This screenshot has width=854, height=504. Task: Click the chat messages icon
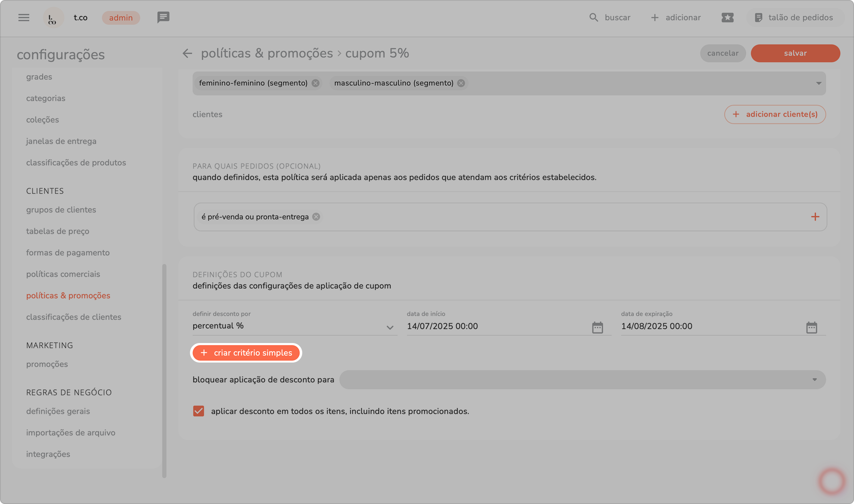coord(163,17)
